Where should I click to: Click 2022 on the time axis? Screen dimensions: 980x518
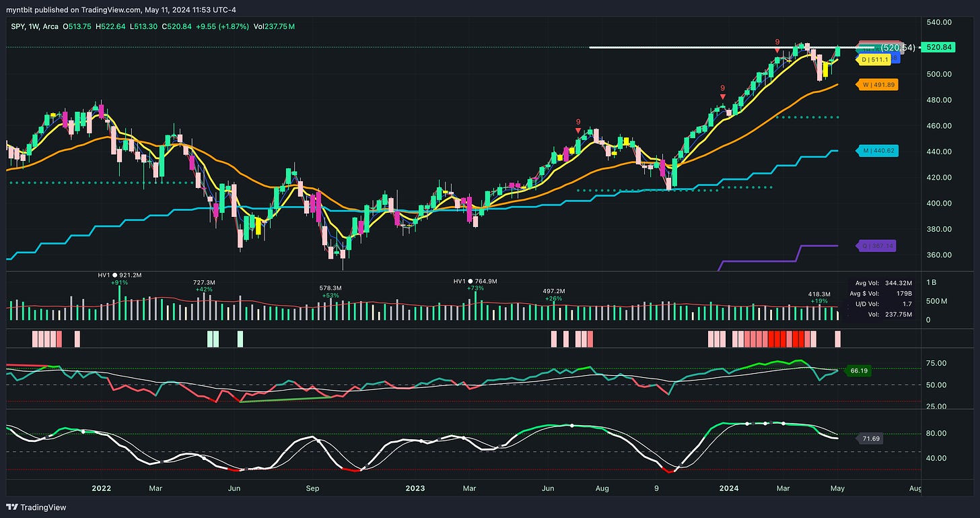(102, 487)
